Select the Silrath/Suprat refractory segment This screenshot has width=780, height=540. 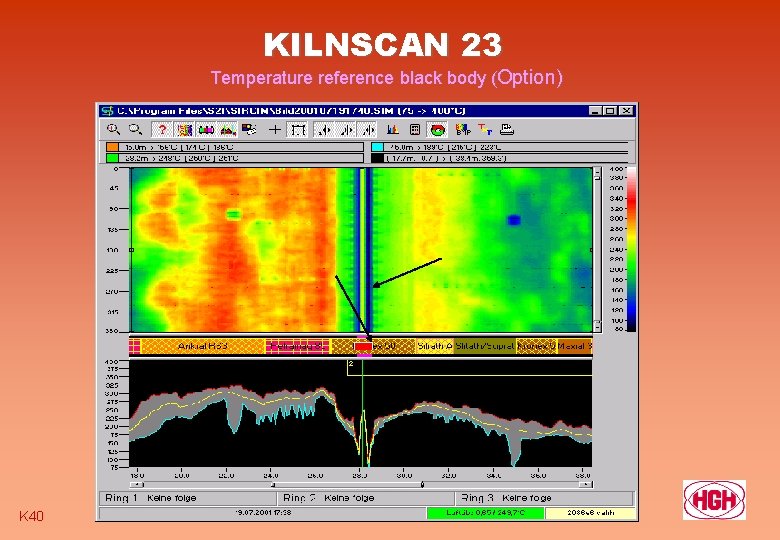485,346
